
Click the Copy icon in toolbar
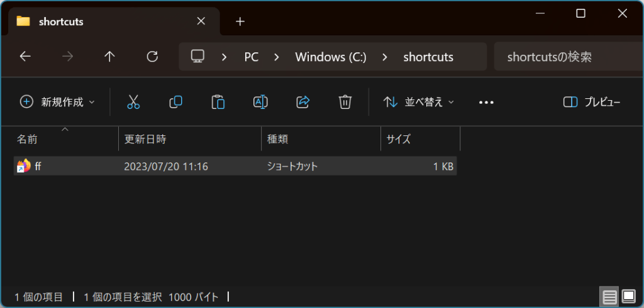click(x=175, y=102)
